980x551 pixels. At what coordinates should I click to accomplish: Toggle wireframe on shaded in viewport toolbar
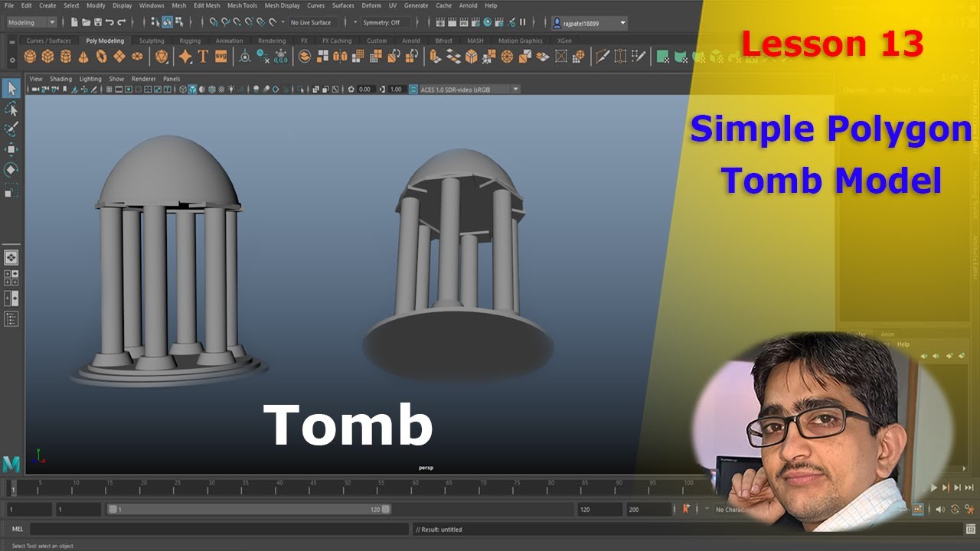(212, 90)
